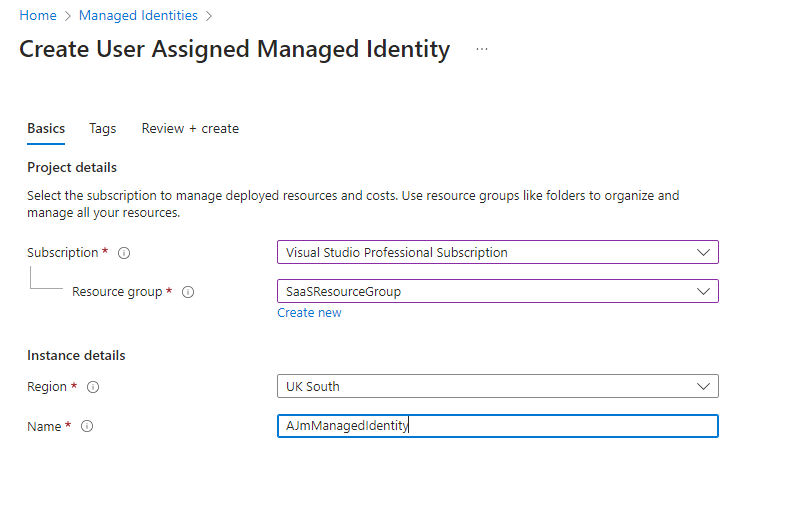797x516 pixels.
Task: Click info icon beside Resource group label
Action: [x=188, y=292]
